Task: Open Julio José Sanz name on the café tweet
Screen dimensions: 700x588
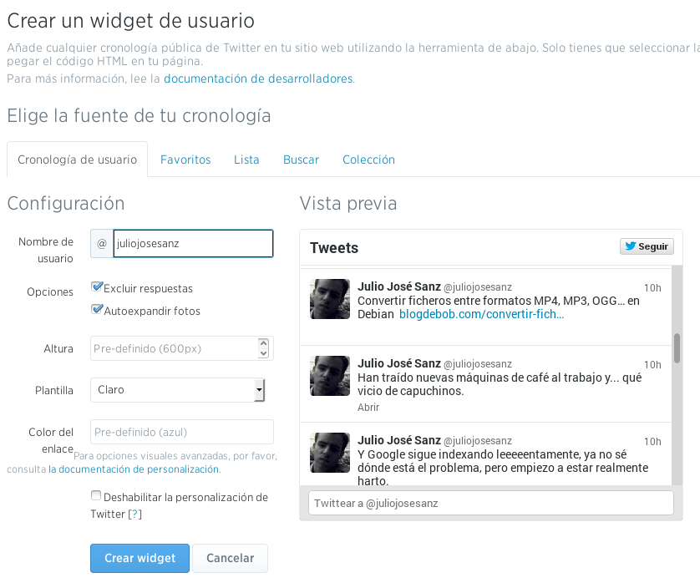Action: click(399, 363)
